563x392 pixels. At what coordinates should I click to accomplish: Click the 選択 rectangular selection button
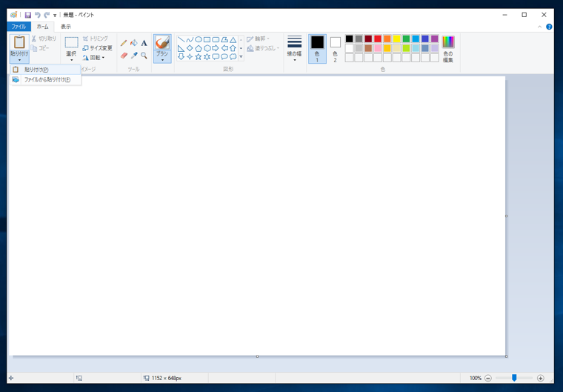[71, 42]
